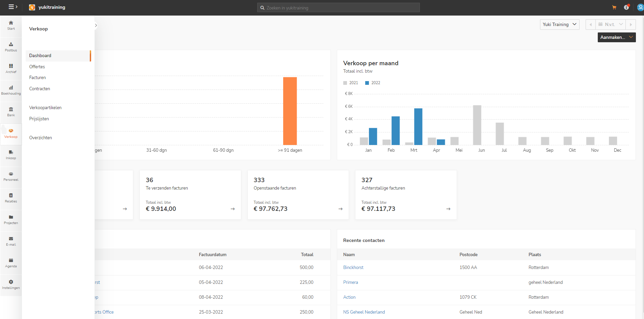Click the orange >= 91 dagen bar

click(x=290, y=111)
